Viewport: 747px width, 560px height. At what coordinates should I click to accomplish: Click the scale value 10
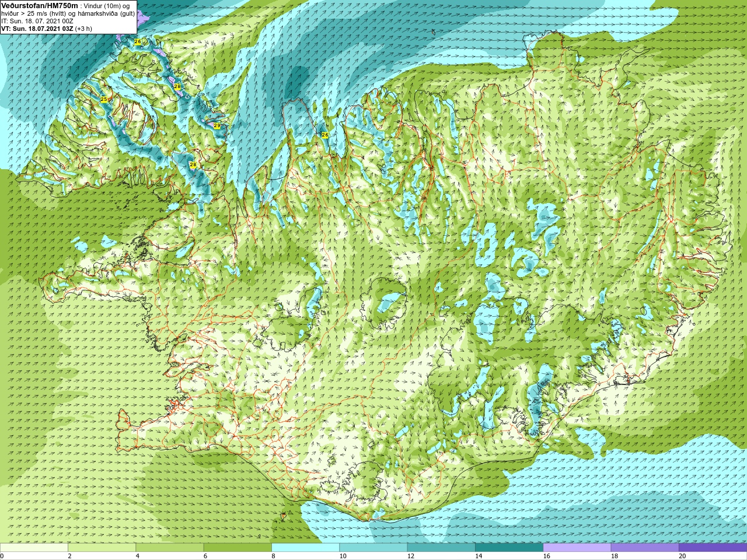point(343,556)
